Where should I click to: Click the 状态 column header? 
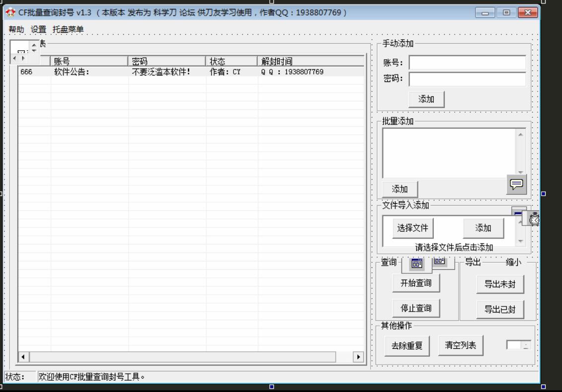tap(232, 61)
